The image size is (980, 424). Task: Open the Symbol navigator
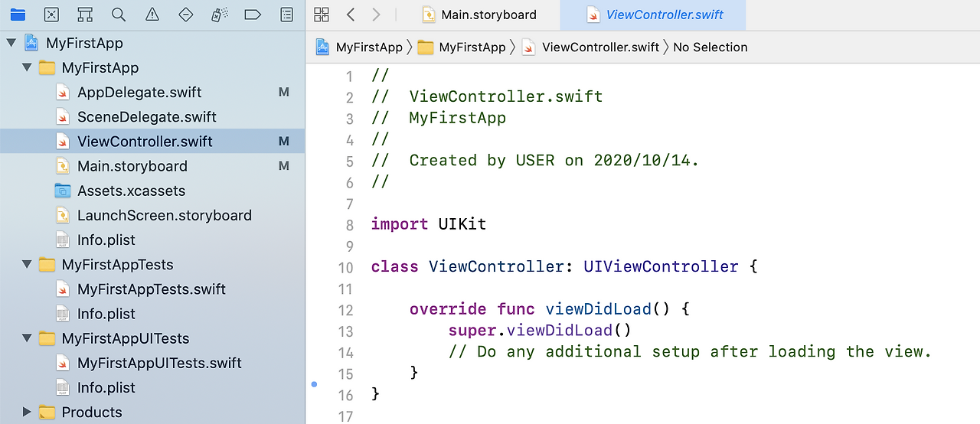[84, 15]
